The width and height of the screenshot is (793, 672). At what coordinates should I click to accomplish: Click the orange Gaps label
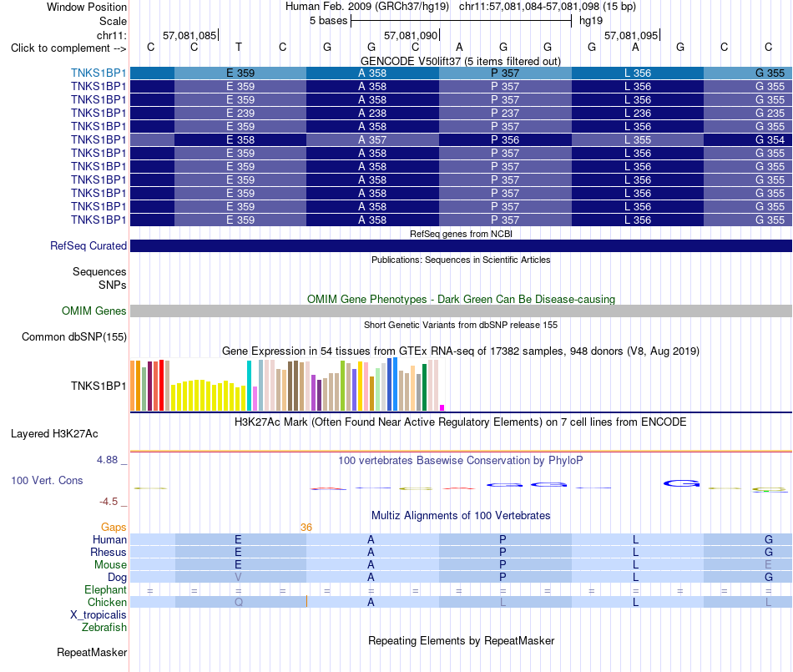click(x=114, y=528)
